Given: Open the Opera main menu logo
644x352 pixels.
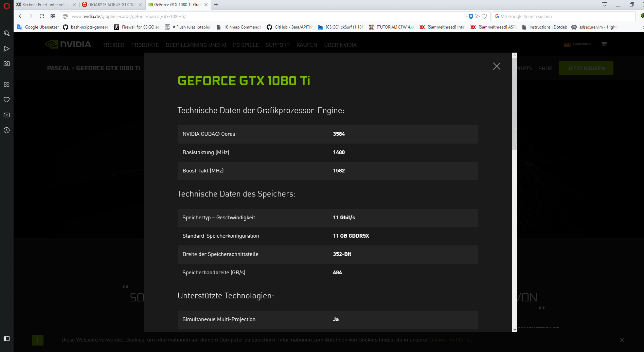Looking at the screenshot, I should click(6, 6).
